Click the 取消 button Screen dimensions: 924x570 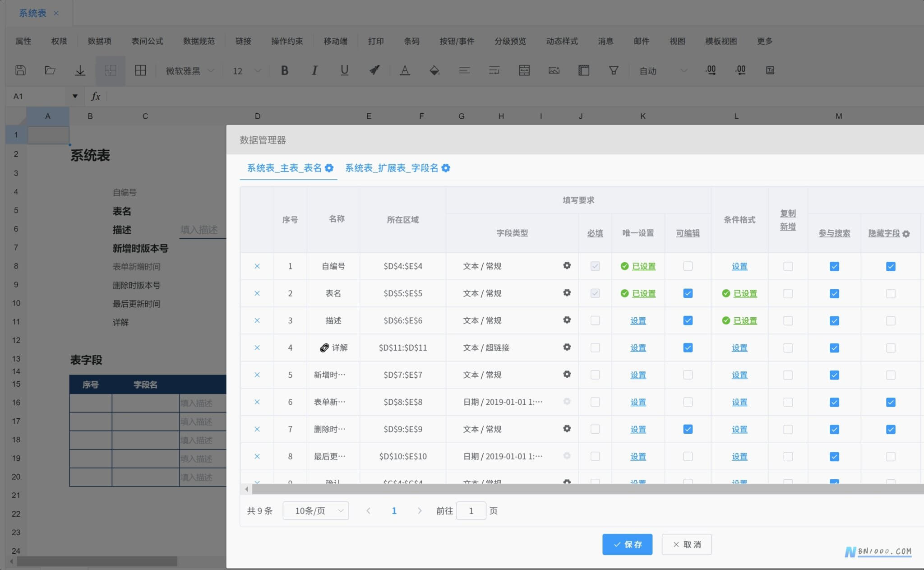point(687,544)
